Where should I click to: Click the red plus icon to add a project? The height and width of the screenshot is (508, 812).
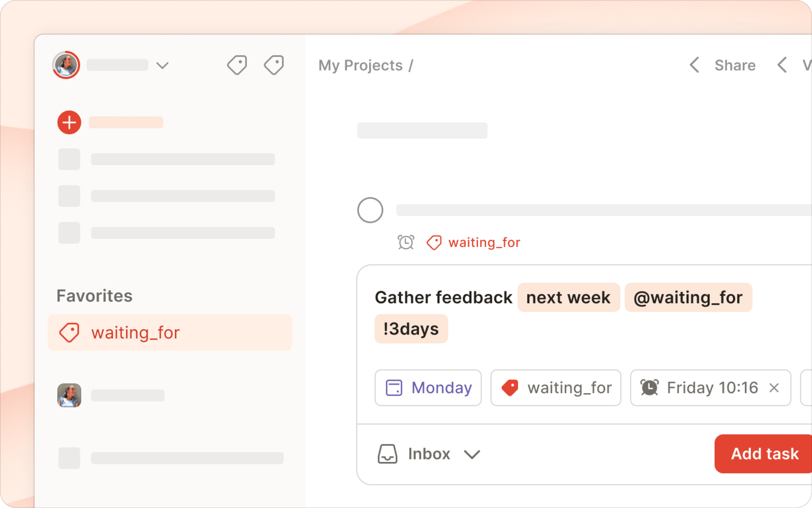pyautogui.click(x=69, y=122)
